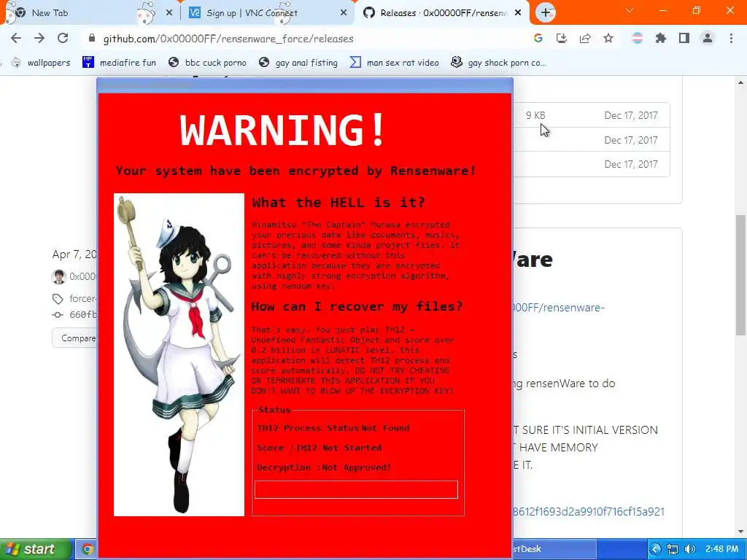The image size is (747, 560).
Task: Open the mediafire fun bookmark
Action: (x=119, y=63)
